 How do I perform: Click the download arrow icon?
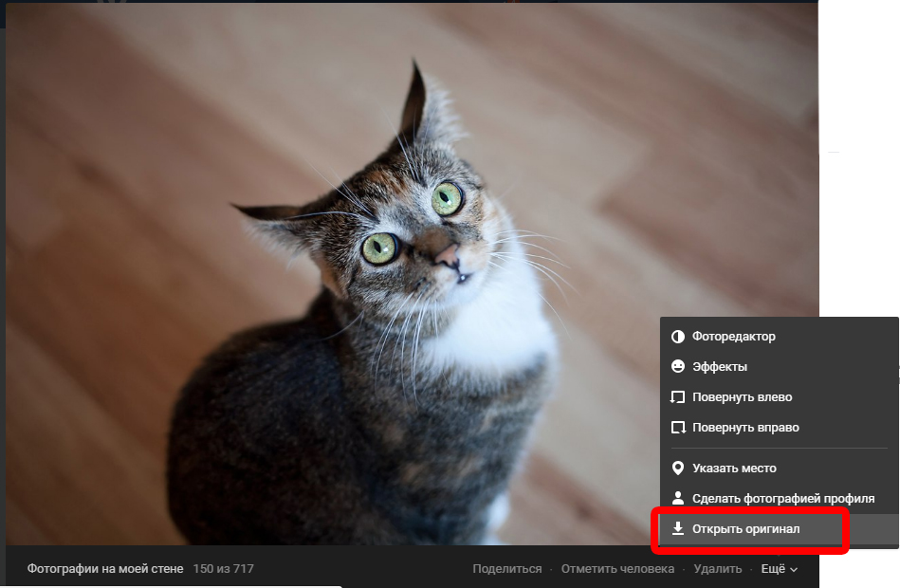click(678, 528)
